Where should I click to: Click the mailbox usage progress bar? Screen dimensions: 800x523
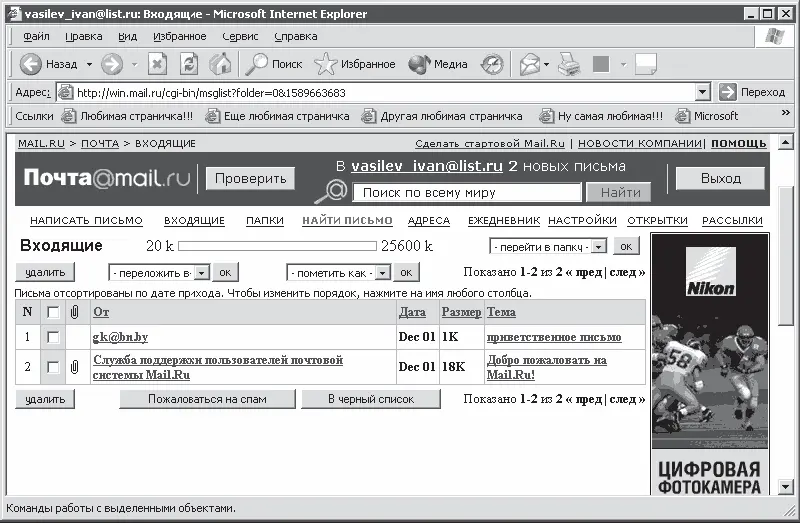278,246
